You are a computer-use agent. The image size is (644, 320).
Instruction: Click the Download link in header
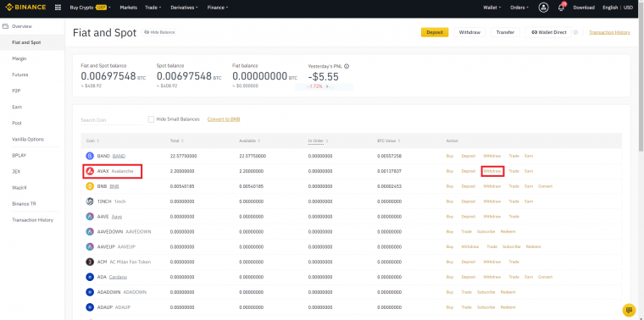584,8
